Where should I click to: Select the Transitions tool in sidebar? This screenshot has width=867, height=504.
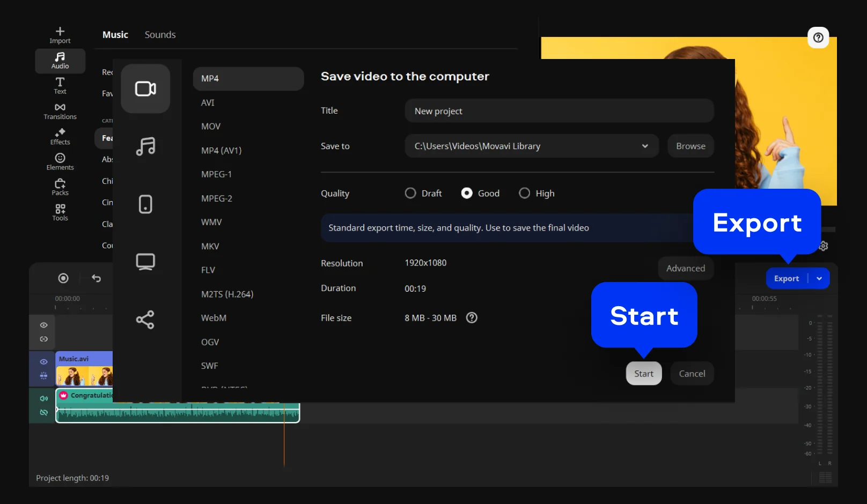pyautogui.click(x=60, y=111)
